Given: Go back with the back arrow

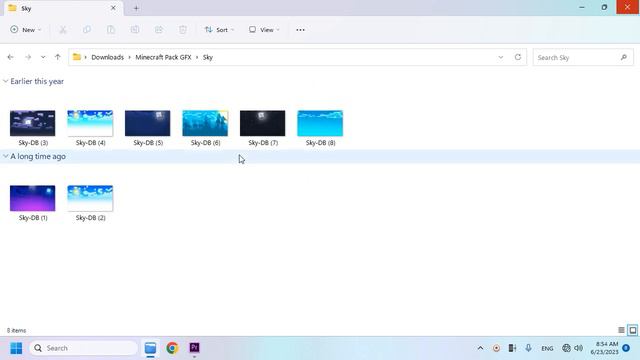Looking at the screenshot, I should tap(11, 57).
